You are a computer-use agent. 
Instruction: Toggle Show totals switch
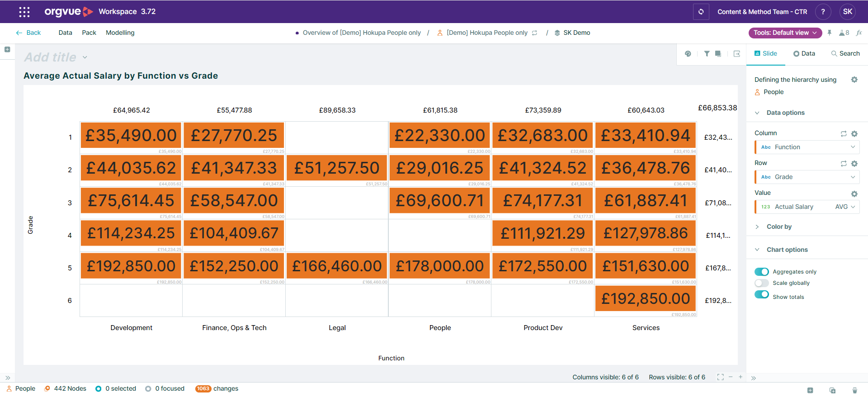(762, 294)
